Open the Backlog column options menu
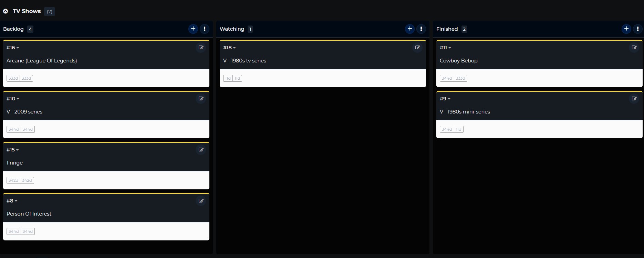 tap(205, 29)
